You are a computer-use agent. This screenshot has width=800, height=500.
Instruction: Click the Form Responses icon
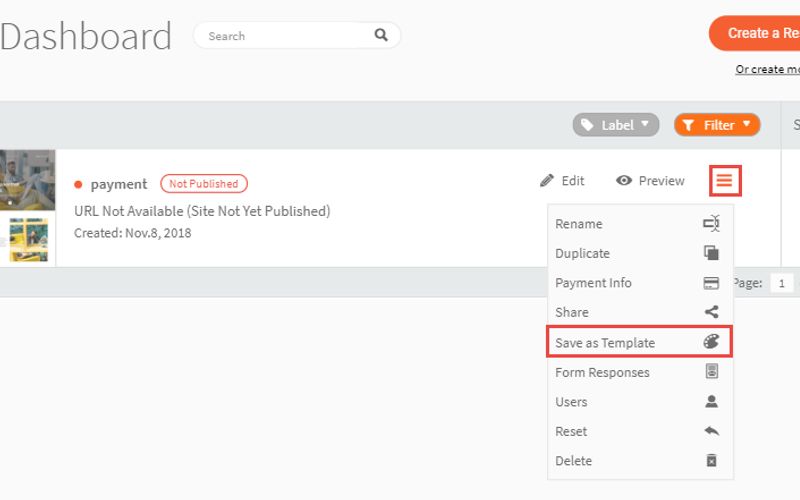711,372
